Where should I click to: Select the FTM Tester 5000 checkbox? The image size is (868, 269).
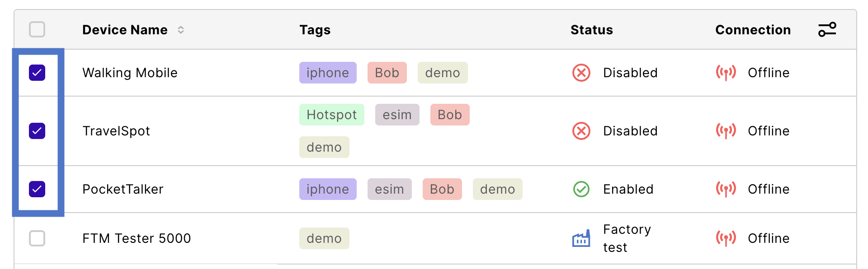pyautogui.click(x=37, y=238)
